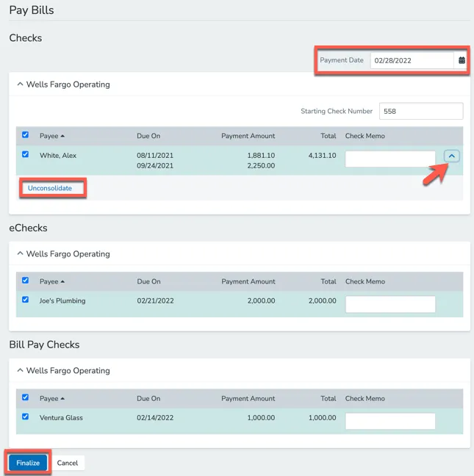Image resolution: width=474 pixels, height=476 pixels.
Task: Click the 4,131.10 total
Action: pos(322,156)
